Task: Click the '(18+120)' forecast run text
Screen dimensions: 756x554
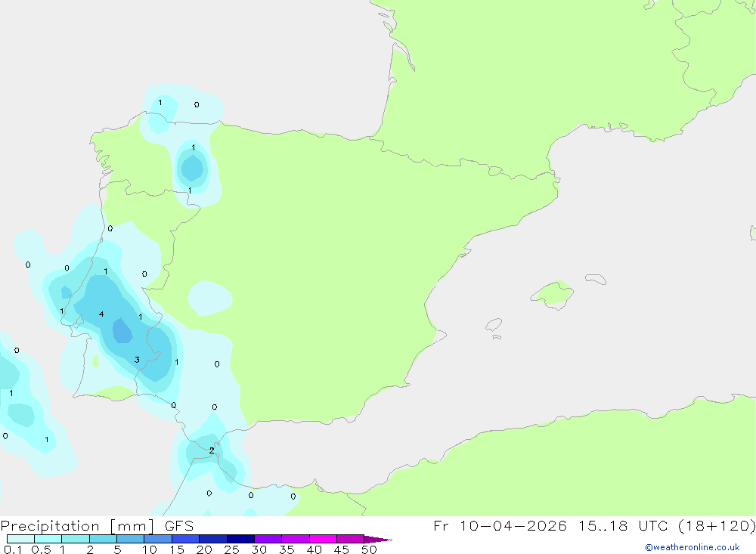Action: 717,525
